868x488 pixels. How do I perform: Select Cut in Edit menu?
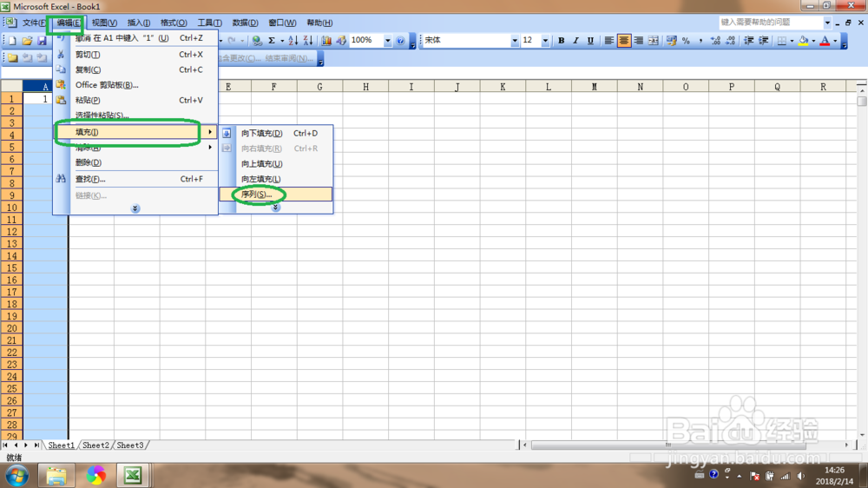tap(135, 55)
